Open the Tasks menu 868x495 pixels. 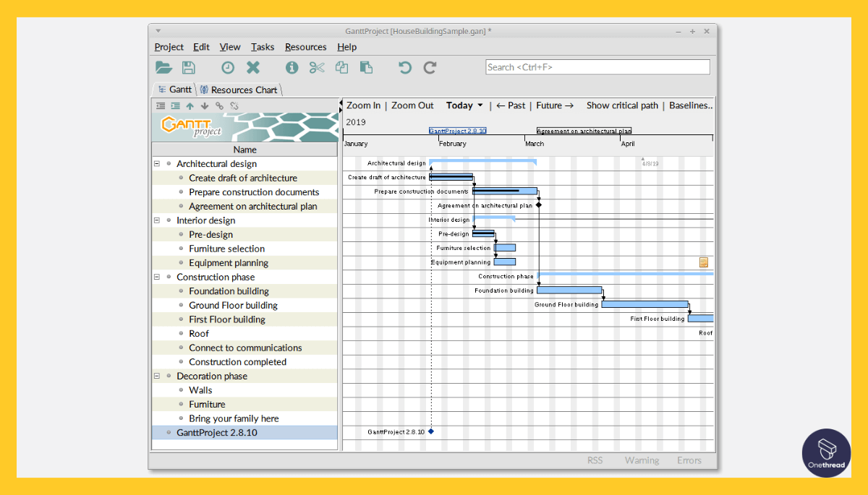point(262,46)
